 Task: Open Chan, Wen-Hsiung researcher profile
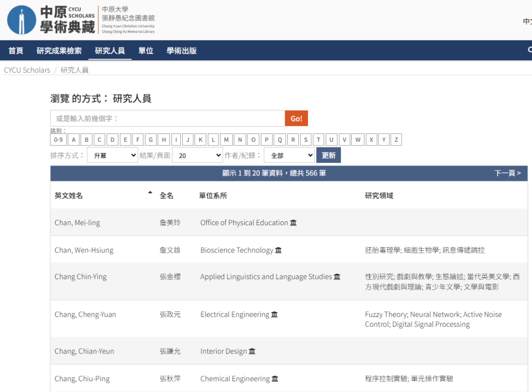click(x=84, y=250)
